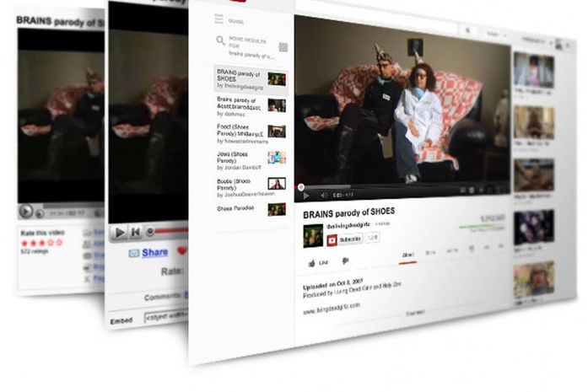Click the Dislike thumbs-down icon

tap(345, 262)
